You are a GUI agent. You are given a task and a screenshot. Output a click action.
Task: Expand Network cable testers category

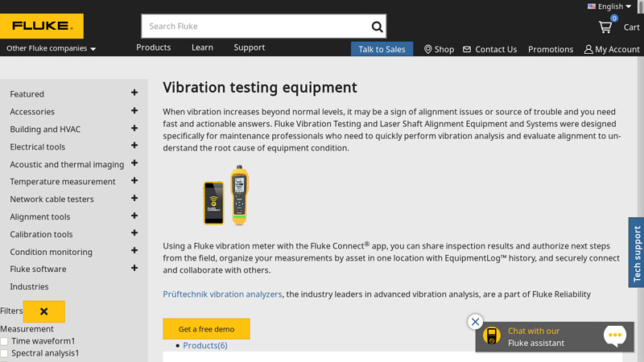[134, 198]
